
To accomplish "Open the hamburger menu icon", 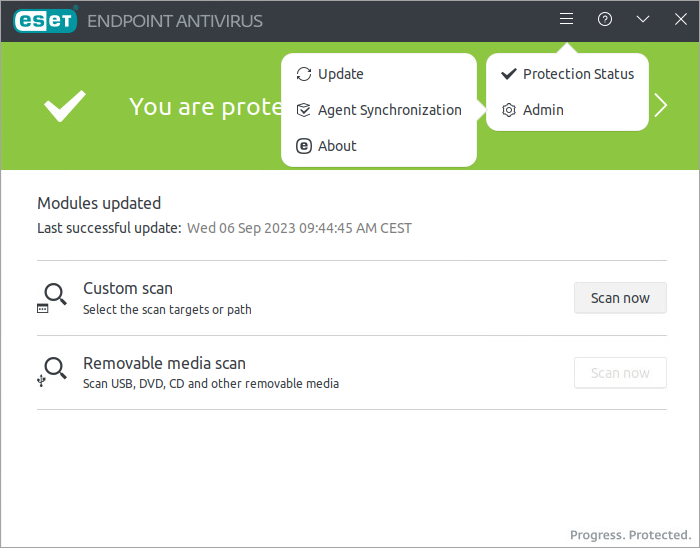I will coord(566,19).
